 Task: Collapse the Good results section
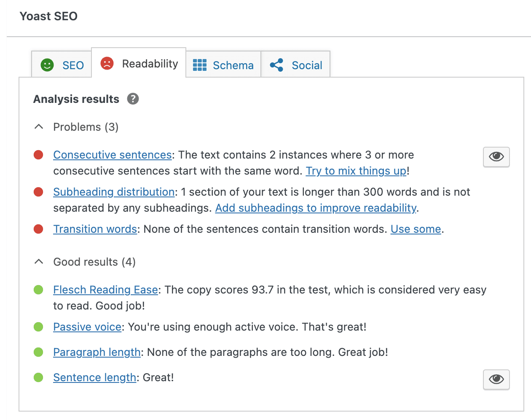pyautogui.click(x=38, y=261)
